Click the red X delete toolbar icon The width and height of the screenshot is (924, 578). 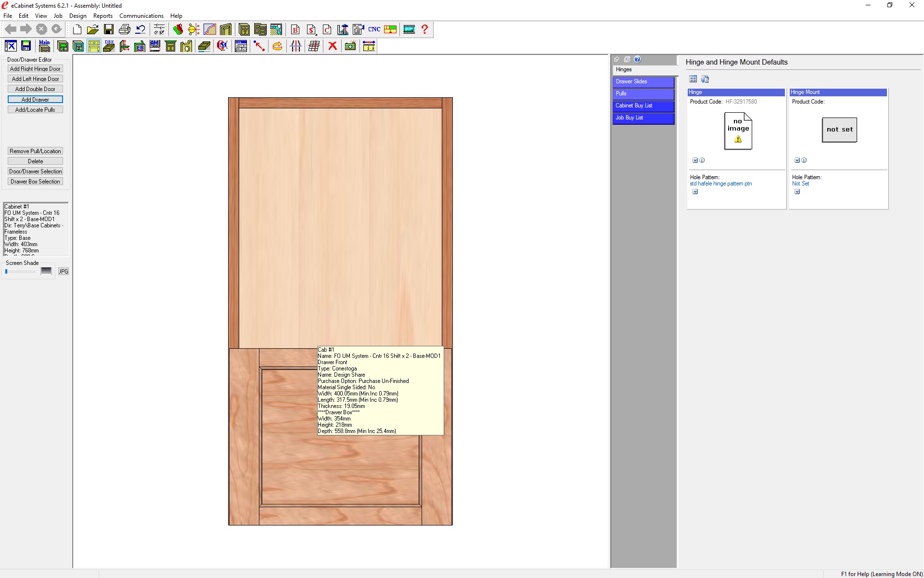click(332, 46)
